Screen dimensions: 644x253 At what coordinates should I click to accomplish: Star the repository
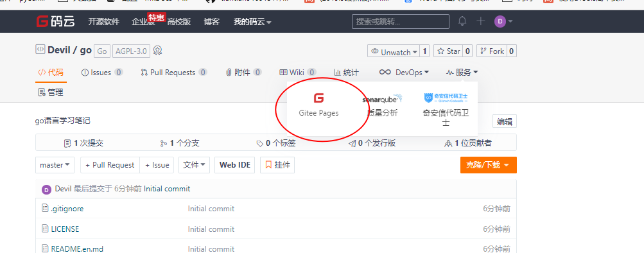(x=448, y=51)
